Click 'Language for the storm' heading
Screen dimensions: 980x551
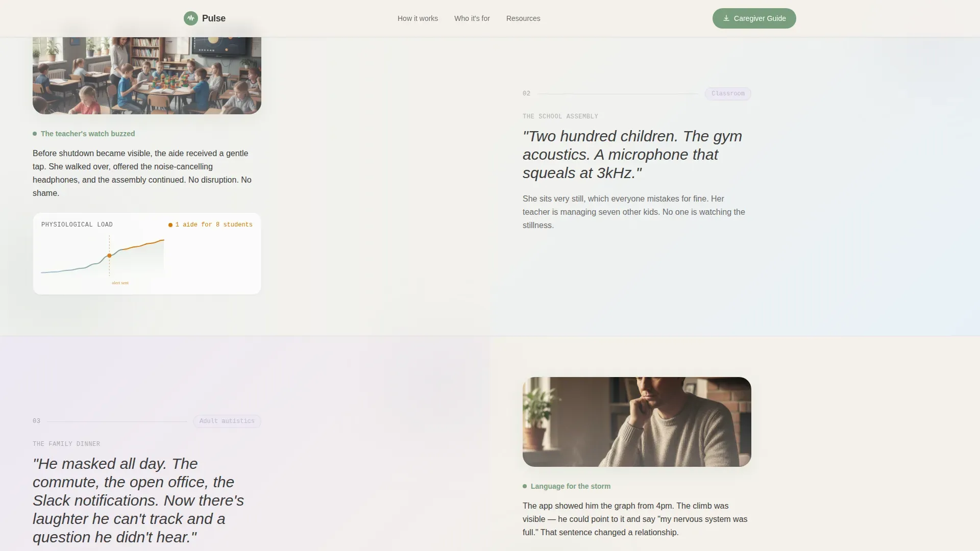(x=571, y=486)
